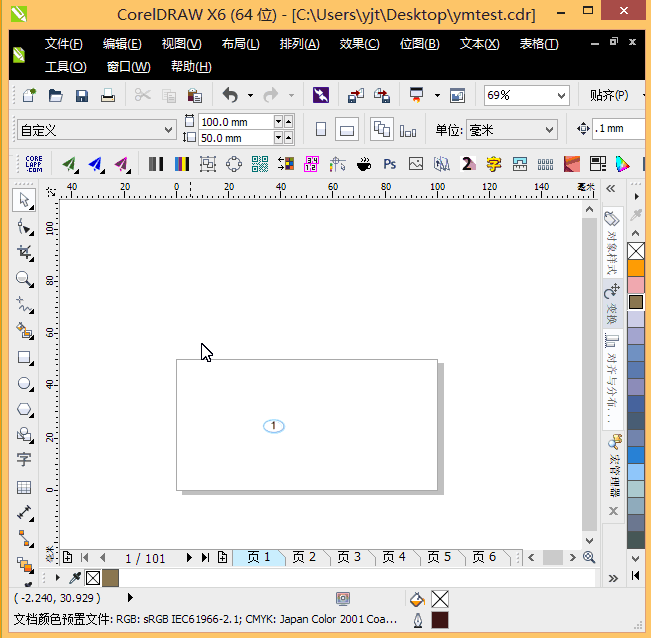Click the Undo arrow
651x638 pixels.
[x=230, y=95]
